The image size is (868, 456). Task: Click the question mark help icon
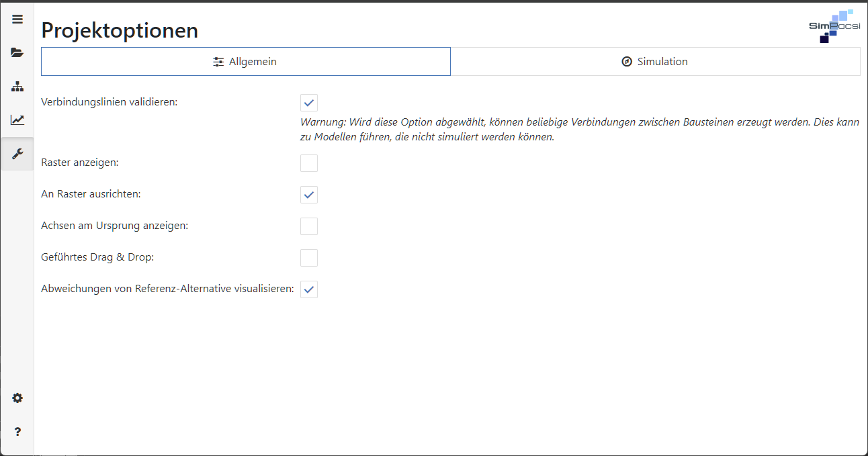coord(17,432)
